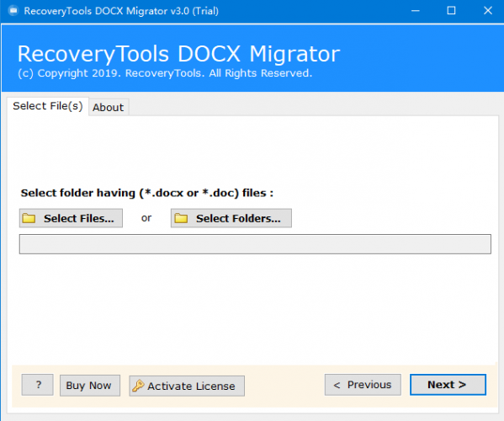504x421 pixels.
Task: Open the Activate License dialog
Action: (x=187, y=386)
